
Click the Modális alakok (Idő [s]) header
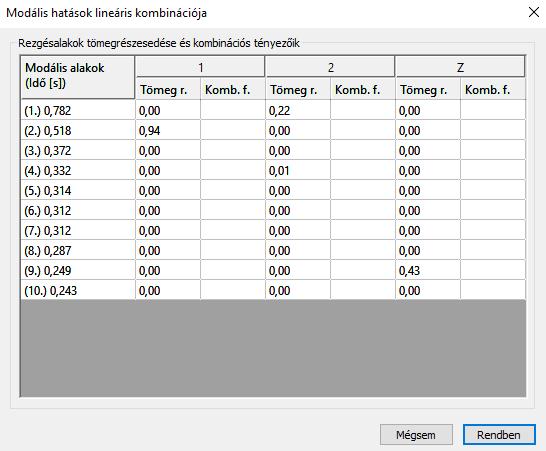(78, 77)
